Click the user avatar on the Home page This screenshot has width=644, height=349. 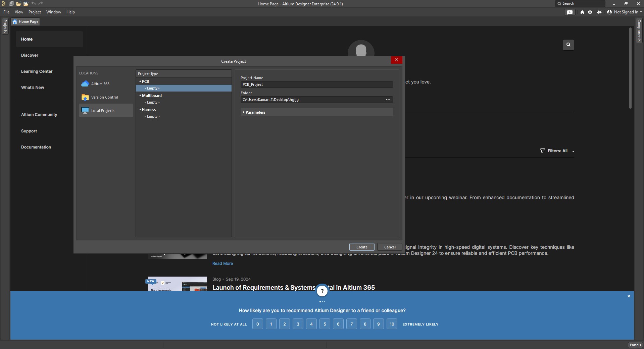(x=361, y=49)
